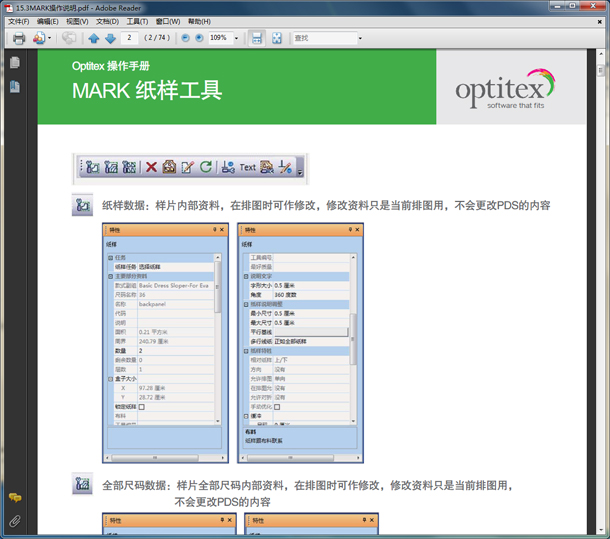Click the 全部尺码数据 icon beside the description

point(82,484)
